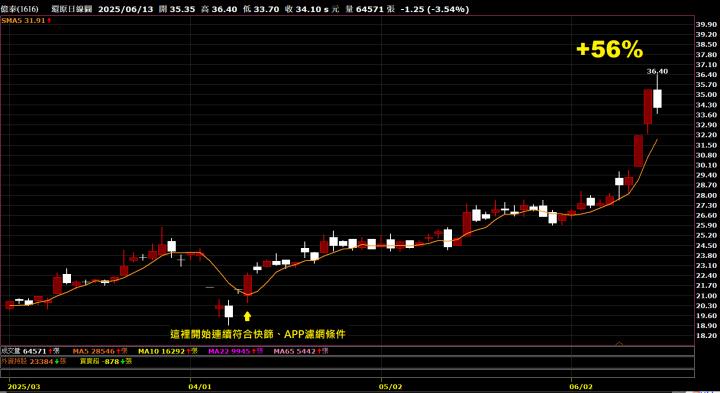Click the orange SMA5 line at its right end

click(x=656, y=140)
